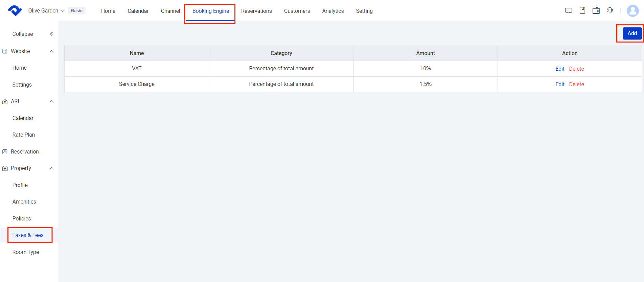
Task: Open the wallet icon
Action: (596, 10)
